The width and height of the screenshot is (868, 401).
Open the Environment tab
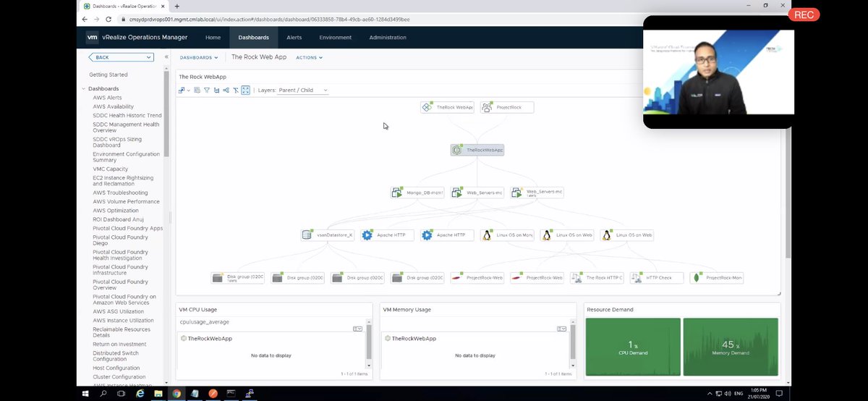click(x=336, y=38)
